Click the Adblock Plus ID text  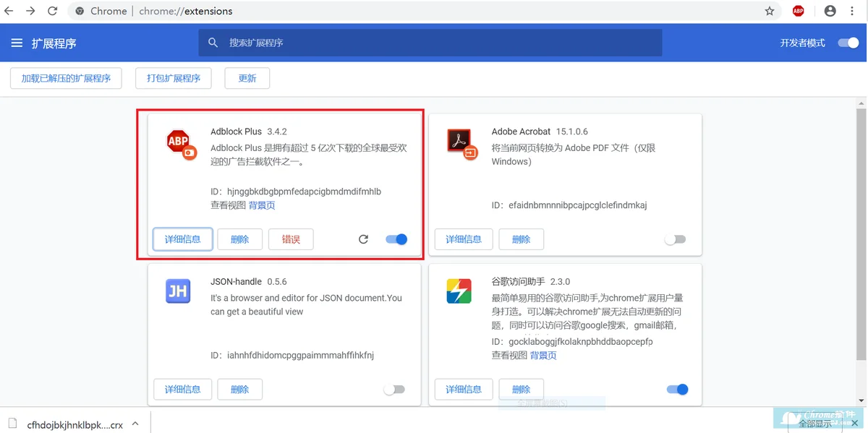(x=296, y=192)
